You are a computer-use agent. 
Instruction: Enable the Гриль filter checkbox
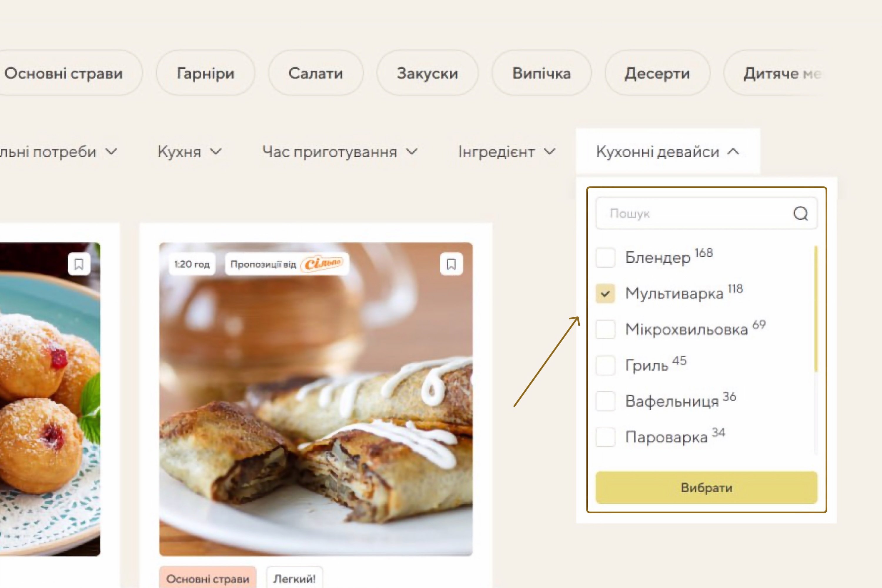point(605,365)
